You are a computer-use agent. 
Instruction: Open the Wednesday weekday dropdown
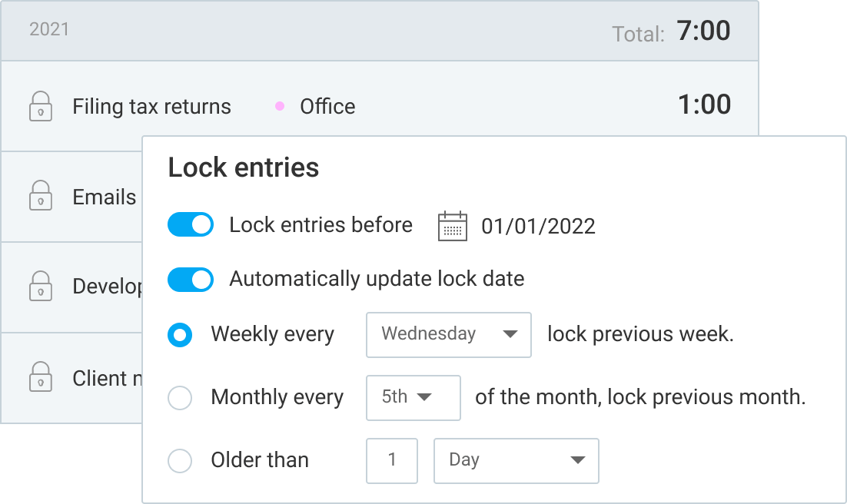tap(448, 335)
